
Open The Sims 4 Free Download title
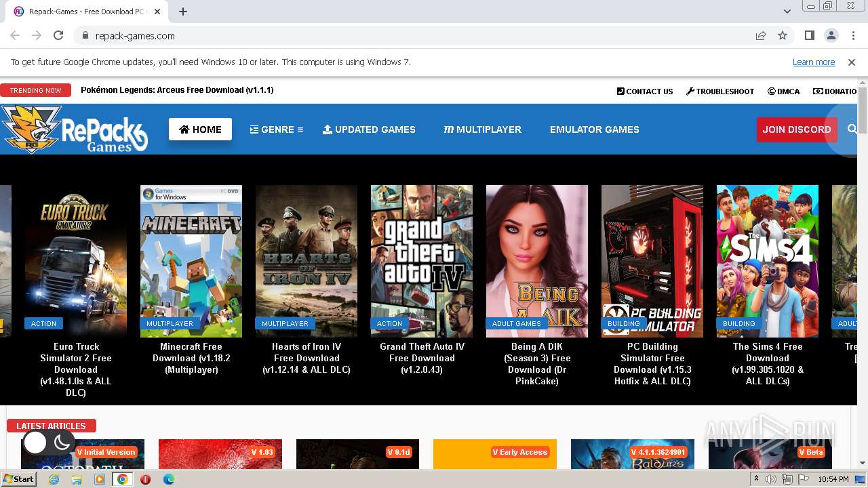pyautogui.click(x=768, y=364)
